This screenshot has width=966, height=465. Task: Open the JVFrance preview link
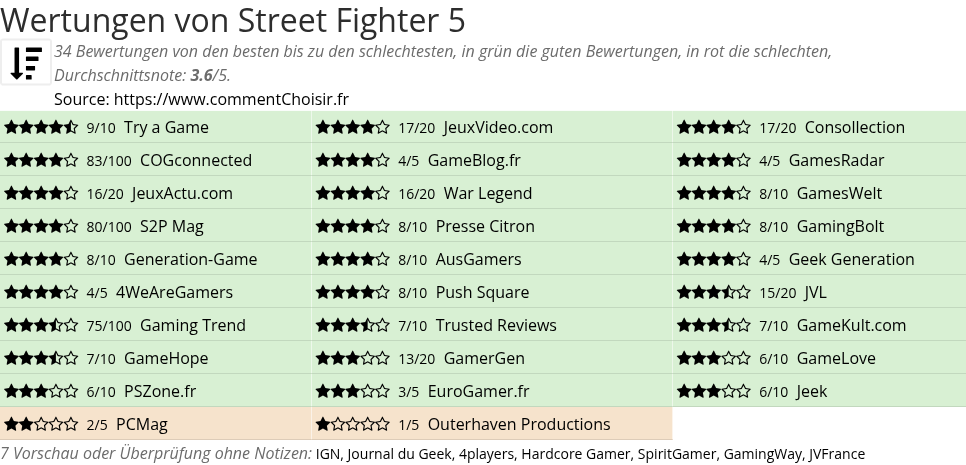[x=837, y=454]
